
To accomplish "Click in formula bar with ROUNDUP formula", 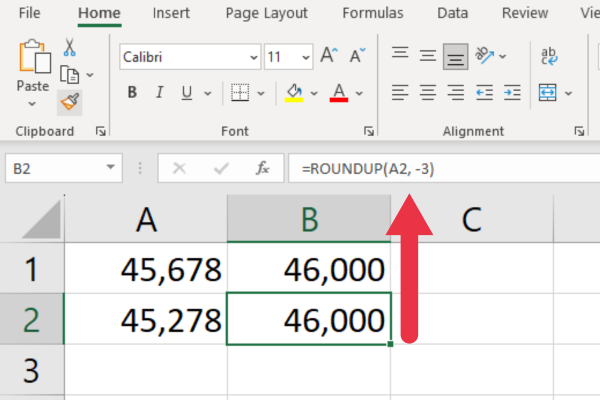I will pos(444,168).
